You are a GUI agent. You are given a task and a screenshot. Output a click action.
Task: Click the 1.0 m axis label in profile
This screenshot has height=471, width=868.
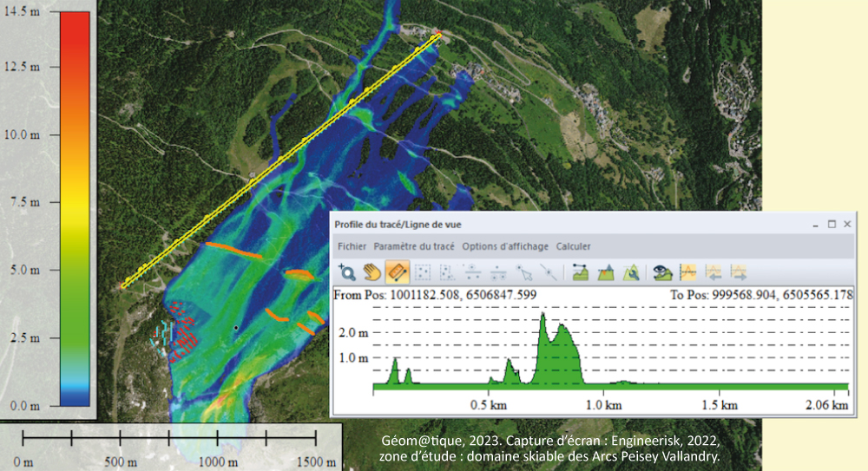tap(353, 358)
